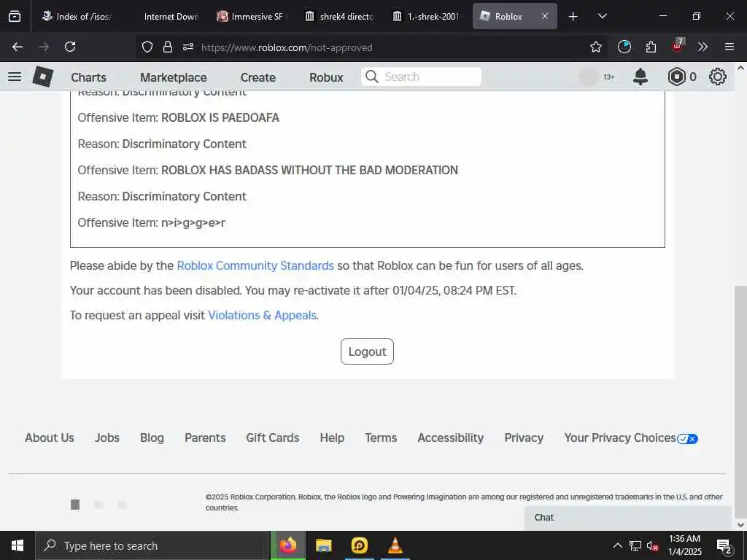The width and height of the screenshot is (747, 560).
Task: Open the Extensions puzzle-piece menu
Action: (x=651, y=47)
